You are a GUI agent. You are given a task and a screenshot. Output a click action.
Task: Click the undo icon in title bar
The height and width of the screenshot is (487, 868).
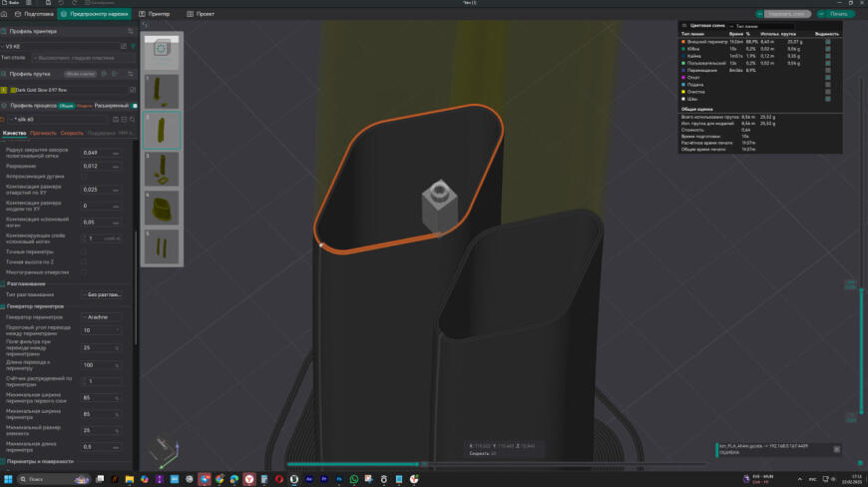click(61, 3)
